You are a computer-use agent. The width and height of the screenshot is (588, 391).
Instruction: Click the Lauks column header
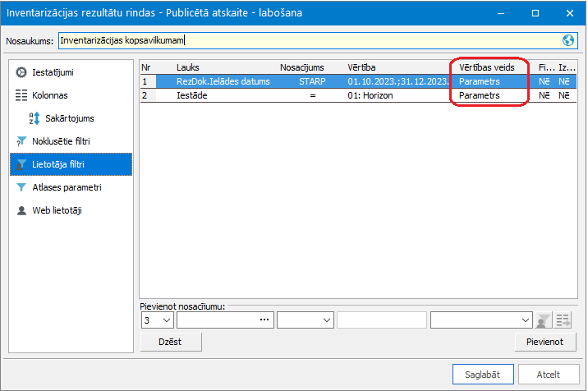(x=188, y=67)
